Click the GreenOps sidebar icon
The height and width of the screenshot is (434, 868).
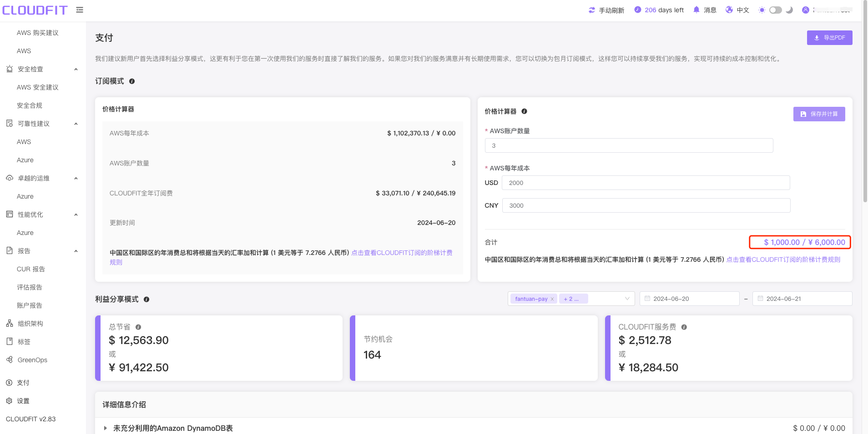pos(10,359)
